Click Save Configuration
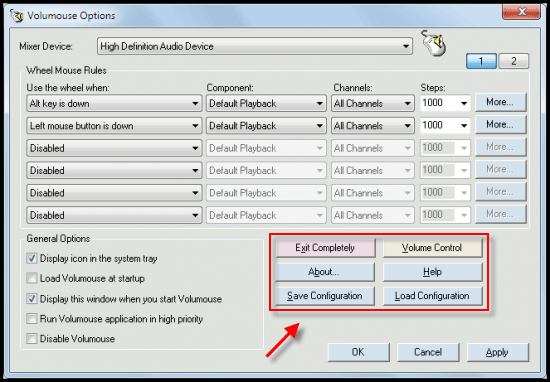The width and height of the screenshot is (550, 382). click(x=325, y=296)
